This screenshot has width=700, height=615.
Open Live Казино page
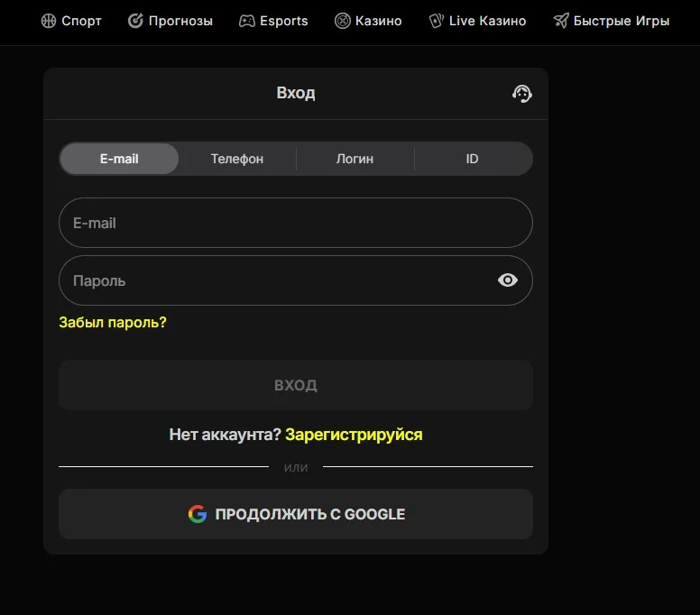(477, 21)
